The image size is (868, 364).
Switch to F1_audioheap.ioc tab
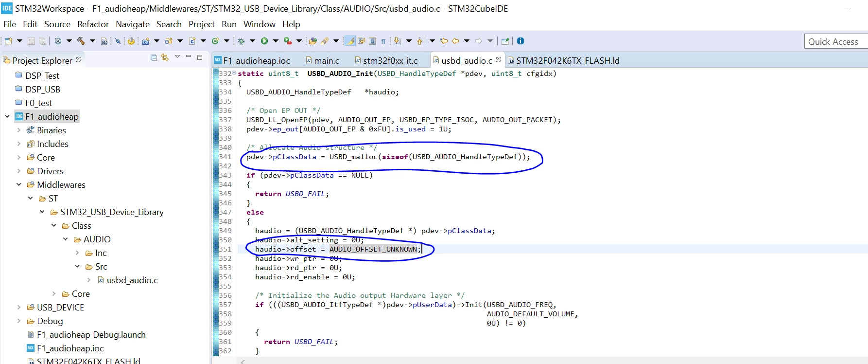point(252,60)
